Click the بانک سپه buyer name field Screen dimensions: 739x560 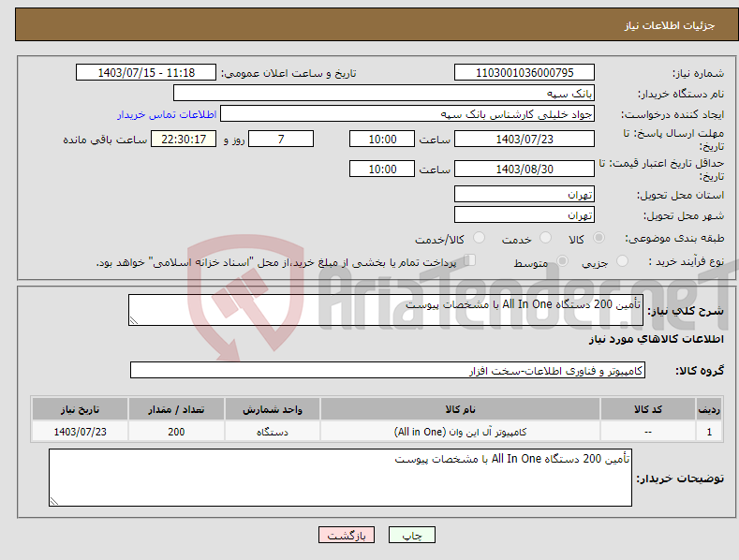[x=384, y=94]
